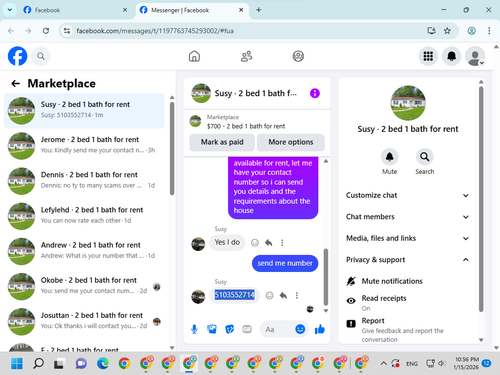Image resolution: width=500 pixels, height=375 pixels.
Task: Open conversation information purple icon
Action: tap(315, 93)
